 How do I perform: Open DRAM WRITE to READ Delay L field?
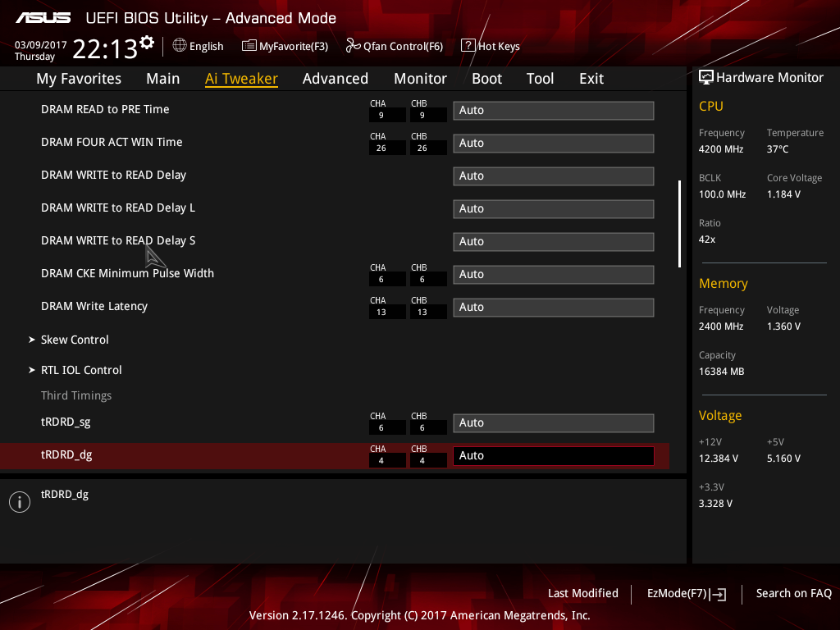point(554,209)
